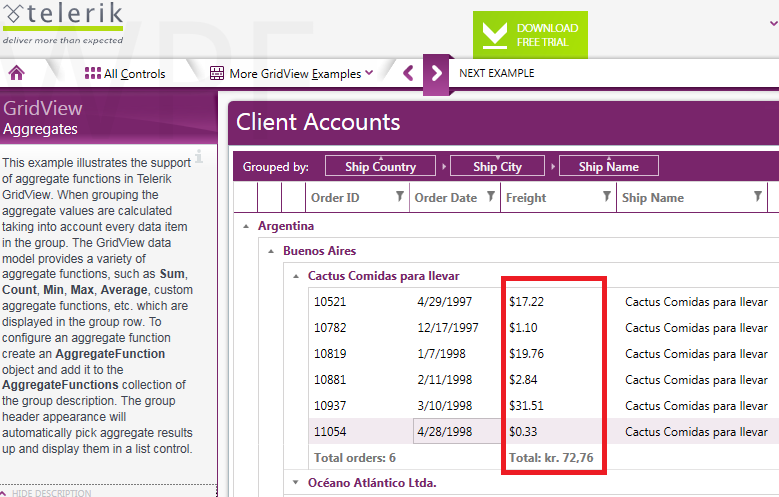Click freight value $31.51

(x=526, y=406)
